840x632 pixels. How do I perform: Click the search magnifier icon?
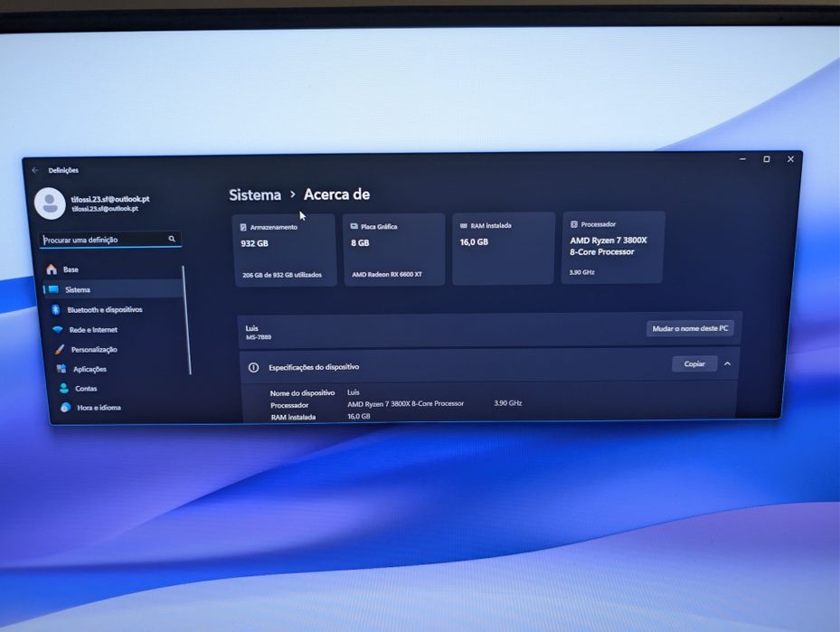point(172,239)
